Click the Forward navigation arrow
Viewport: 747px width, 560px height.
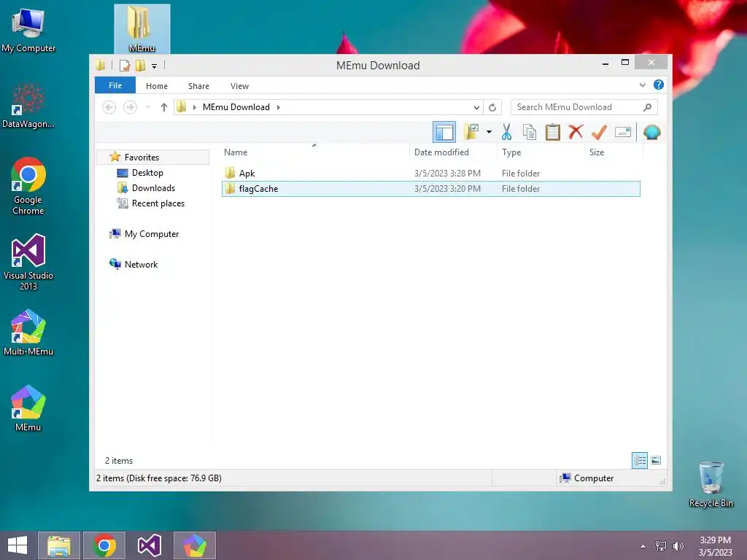tap(130, 107)
